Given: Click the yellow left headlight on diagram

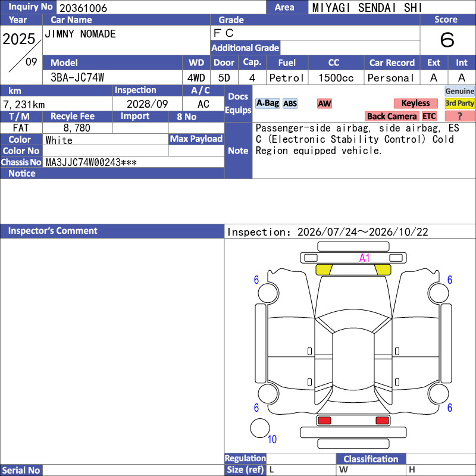Looking at the screenshot, I should (324, 270).
